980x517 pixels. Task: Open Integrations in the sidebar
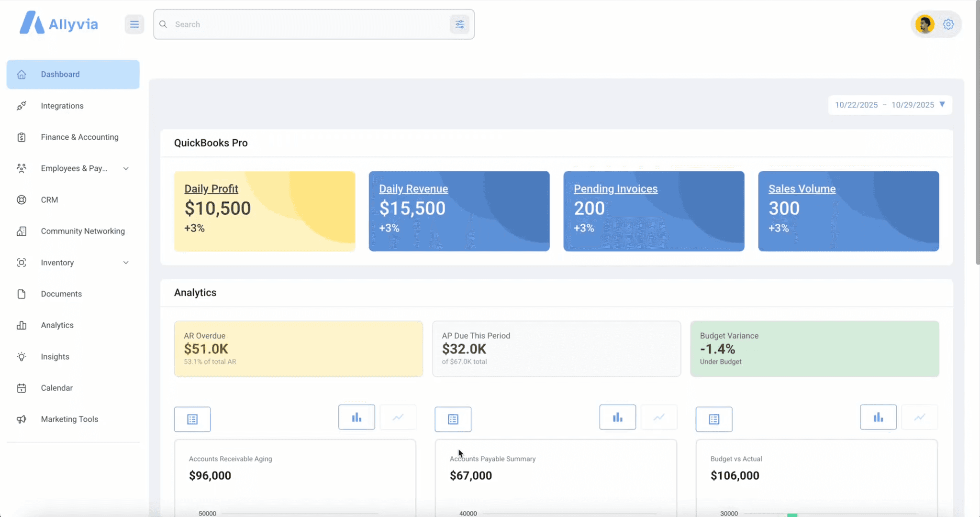coord(62,106)
